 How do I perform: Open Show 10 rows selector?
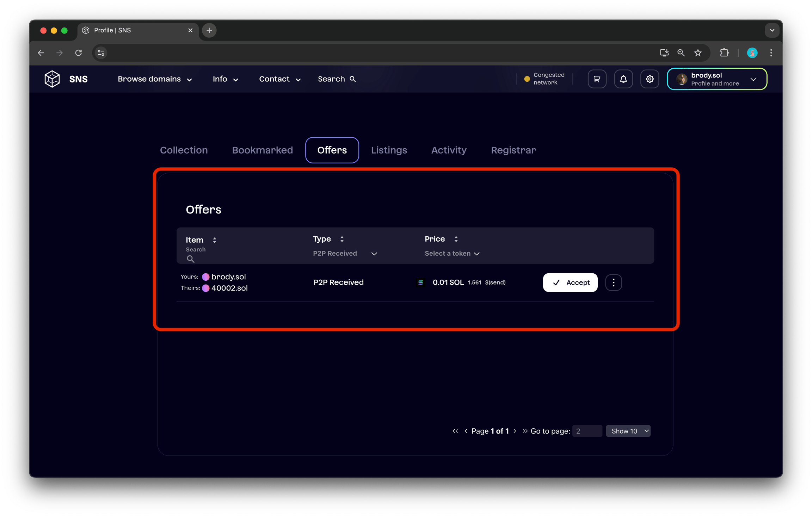(628, 431)
